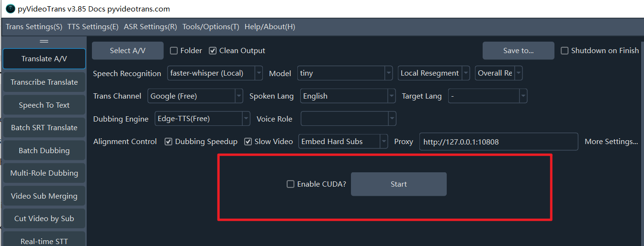Uncheck the Dubbing Speedup option

tap(169, 142)
